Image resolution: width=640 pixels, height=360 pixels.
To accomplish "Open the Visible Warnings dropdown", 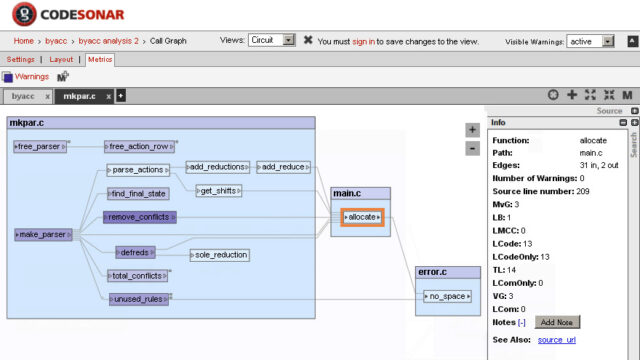I will (590, 41).
